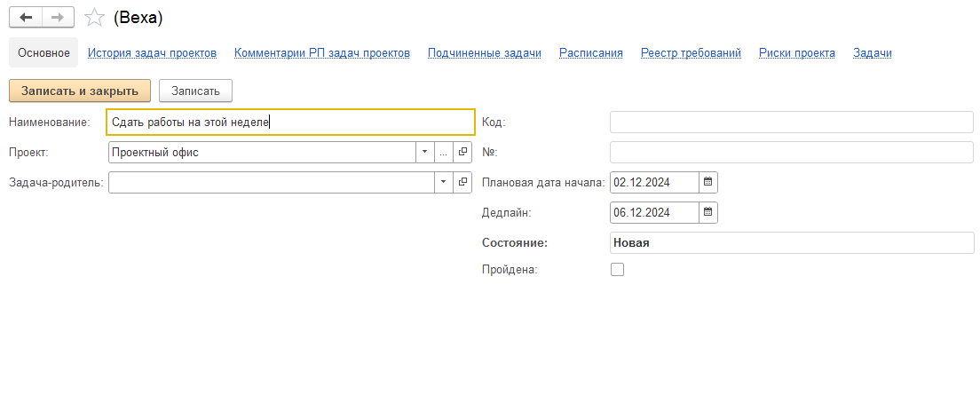Open calendar picker for Дедлайн field

pyautogui.click(x=708, y=213)
